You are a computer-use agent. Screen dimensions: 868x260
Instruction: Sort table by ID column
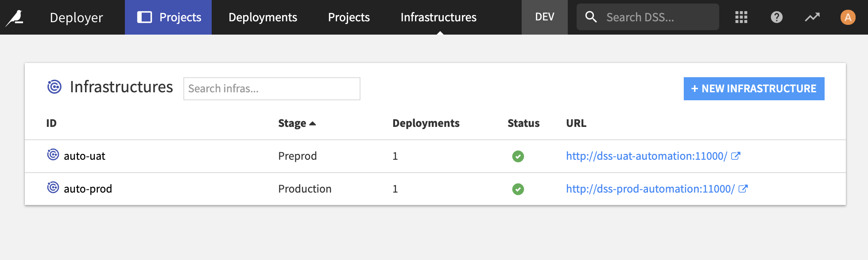51,123
